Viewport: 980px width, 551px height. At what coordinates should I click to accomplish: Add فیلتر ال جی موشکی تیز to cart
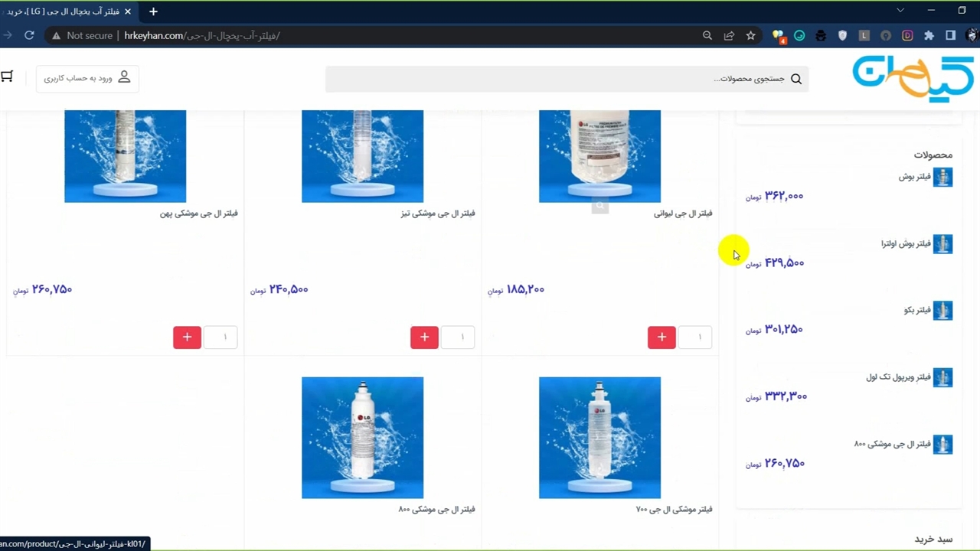[x=424, y=337]
